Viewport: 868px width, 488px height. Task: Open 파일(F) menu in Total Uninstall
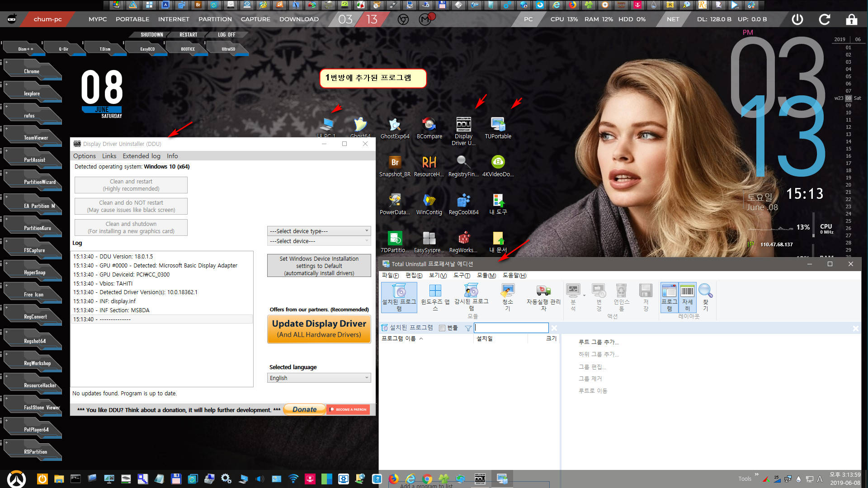pos(390,275)
